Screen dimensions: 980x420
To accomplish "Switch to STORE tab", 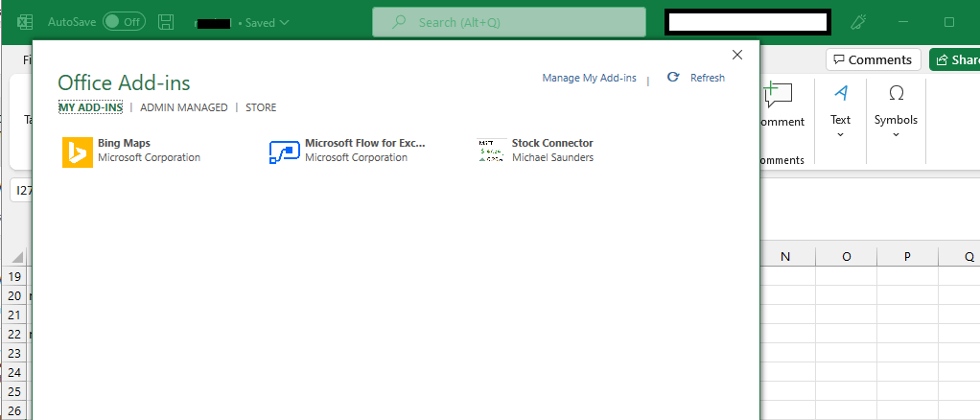I will [261, 107].
